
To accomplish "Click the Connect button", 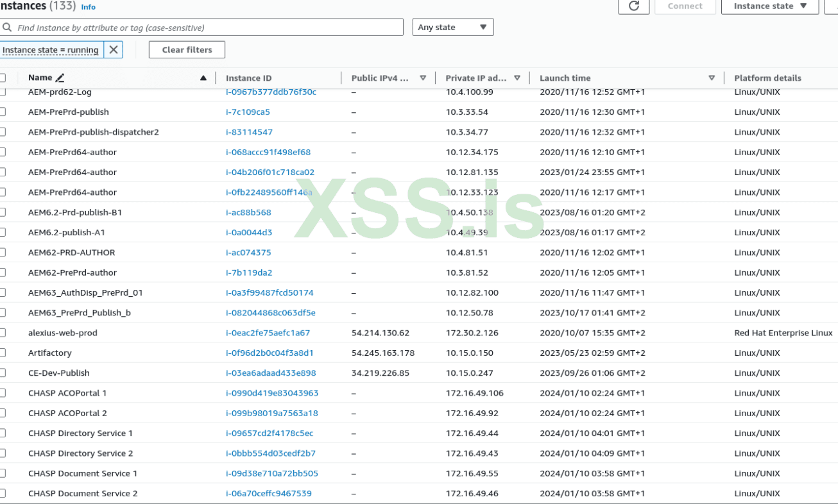I will coord(685,6).
